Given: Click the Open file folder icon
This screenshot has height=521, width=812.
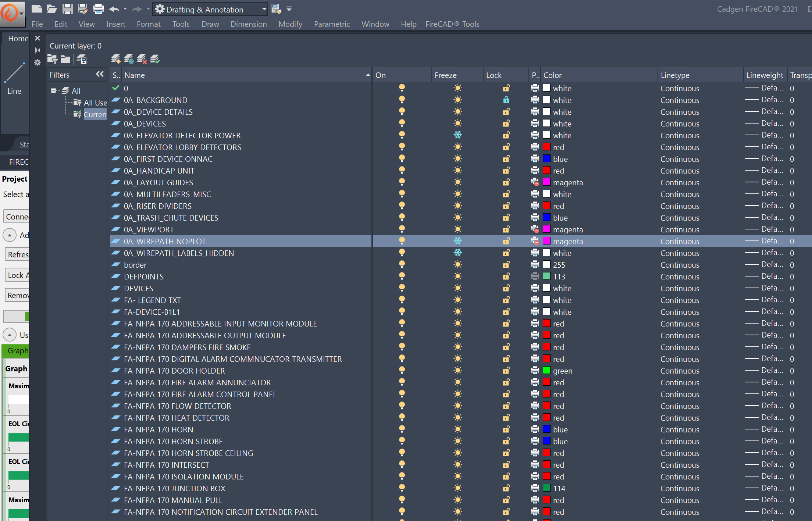Looking at the screenshot, I should (52, 9).
